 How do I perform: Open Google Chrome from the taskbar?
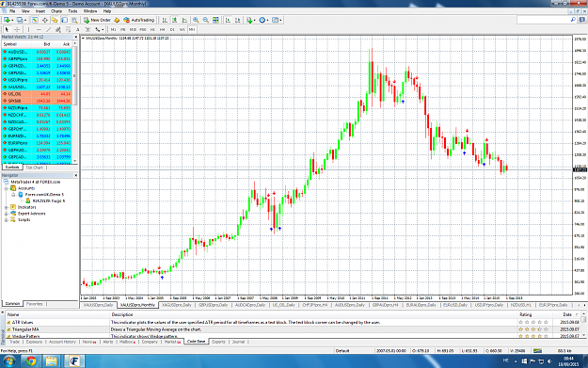[x=31, y=360]
